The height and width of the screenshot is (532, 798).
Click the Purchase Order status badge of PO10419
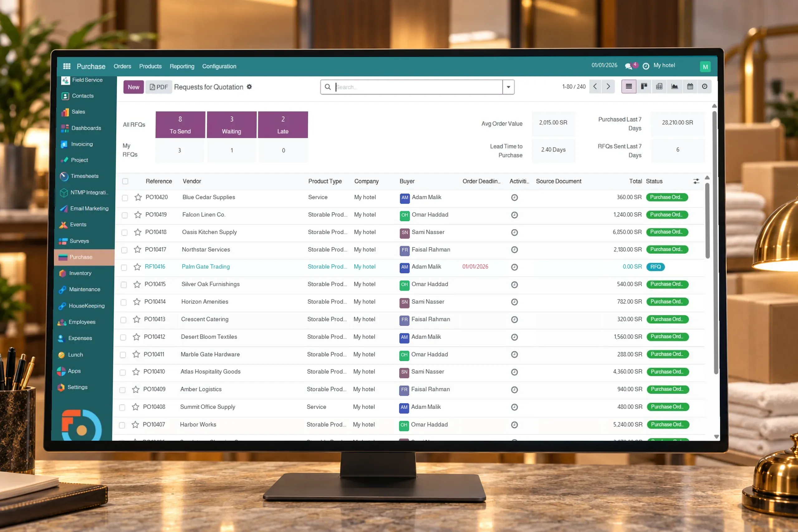(667, 214)
